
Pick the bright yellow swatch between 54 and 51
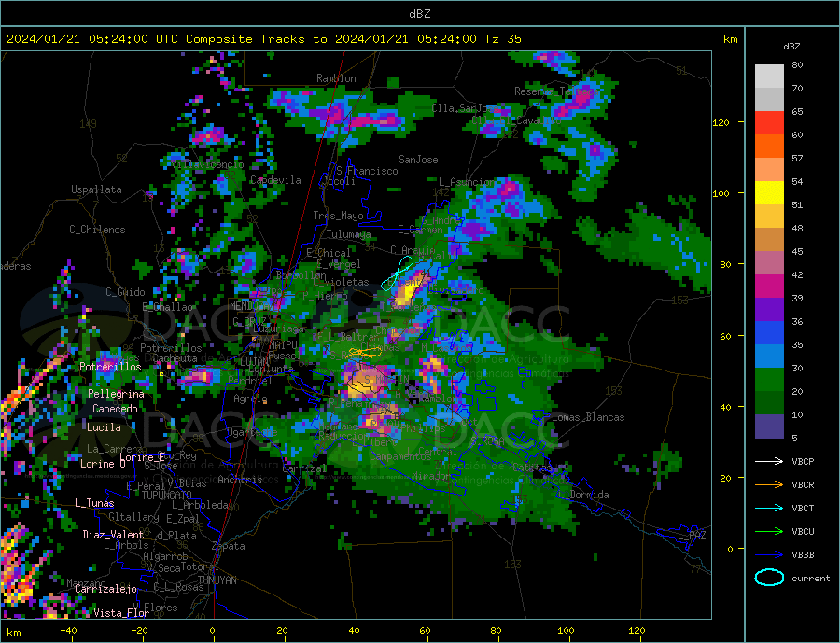click(x=769, y=193)
